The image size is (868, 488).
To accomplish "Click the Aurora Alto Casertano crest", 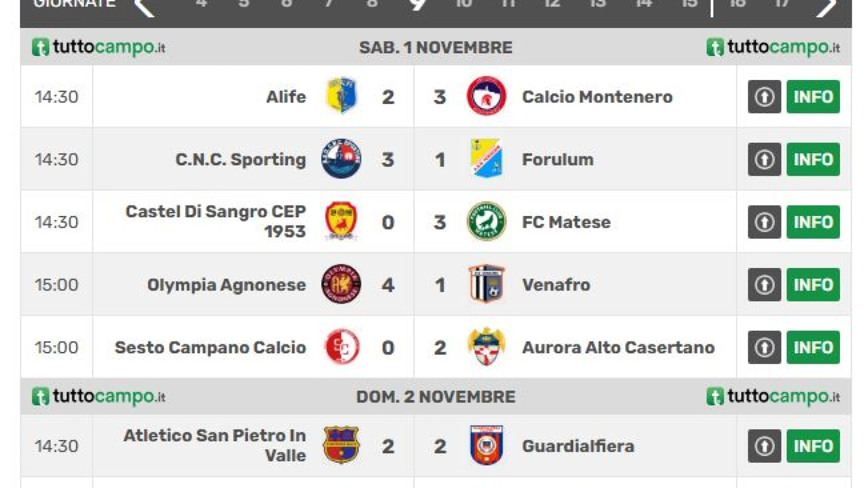I will coord(486,347).
